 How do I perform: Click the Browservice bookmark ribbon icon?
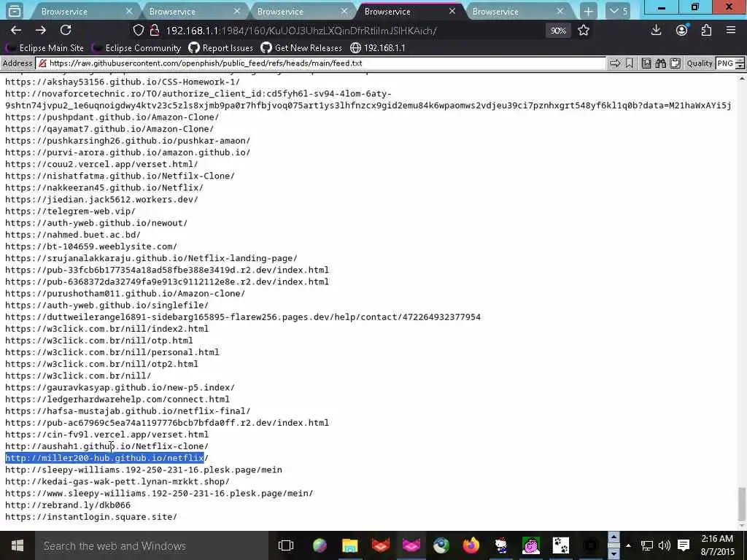click(630, 63)
